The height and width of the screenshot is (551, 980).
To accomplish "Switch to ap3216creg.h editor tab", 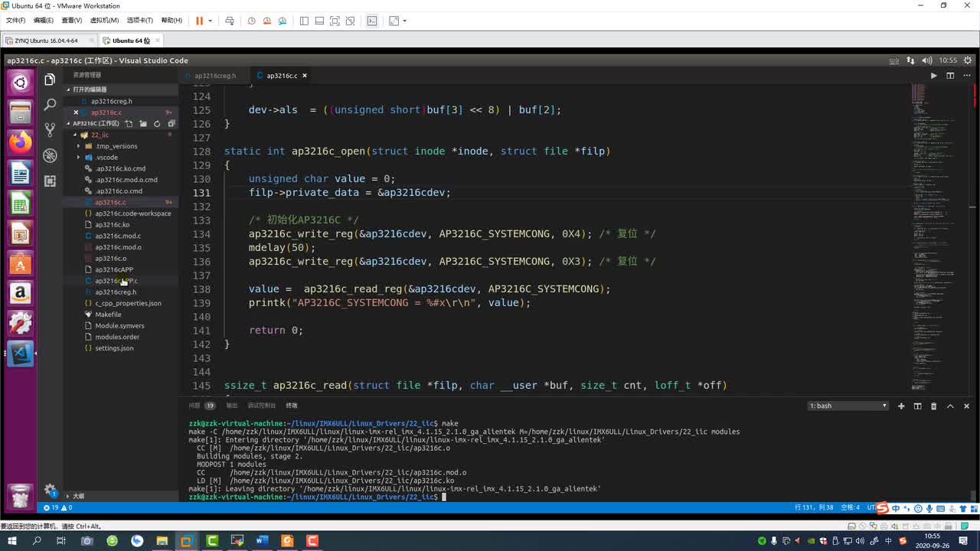I will click(214, 76).
